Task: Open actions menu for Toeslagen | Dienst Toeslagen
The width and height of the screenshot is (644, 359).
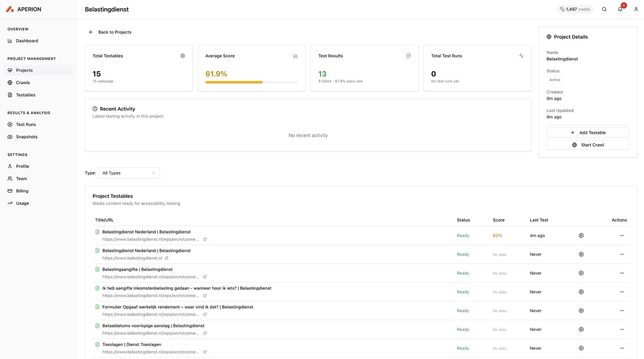Action: (x=621, y=348)
